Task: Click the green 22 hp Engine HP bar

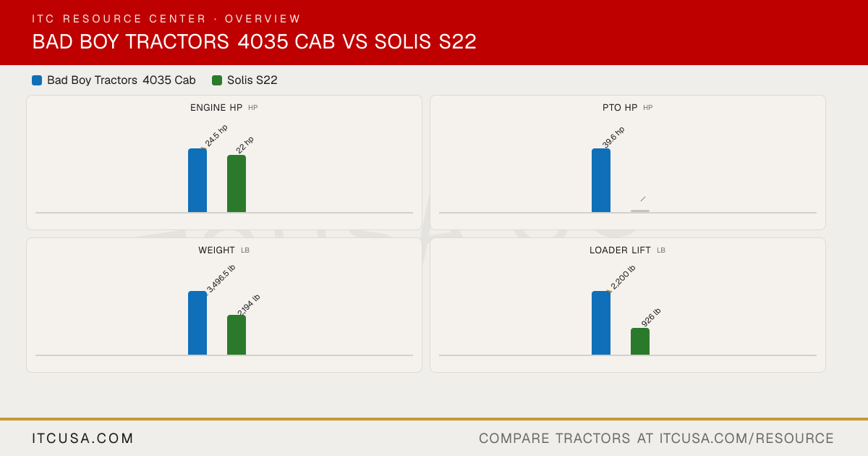Action: point(237,184)
